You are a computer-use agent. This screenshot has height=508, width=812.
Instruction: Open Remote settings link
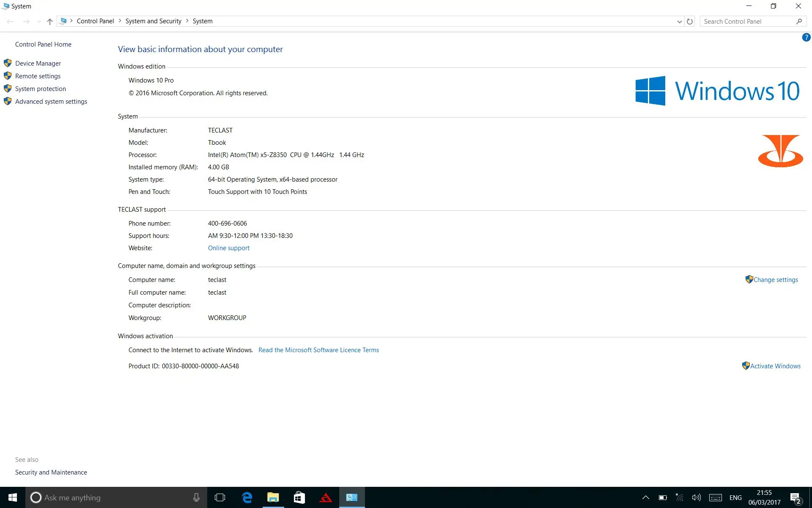click(38, 76)
